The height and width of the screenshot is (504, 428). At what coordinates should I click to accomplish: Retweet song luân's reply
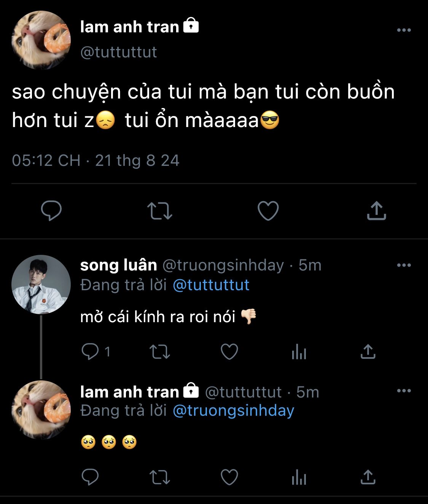click(160, 352)
